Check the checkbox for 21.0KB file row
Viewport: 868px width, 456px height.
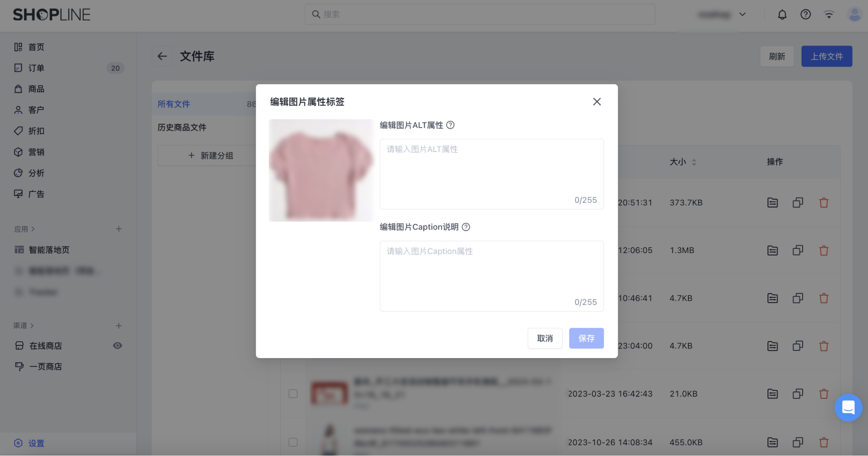coord(293,394)
